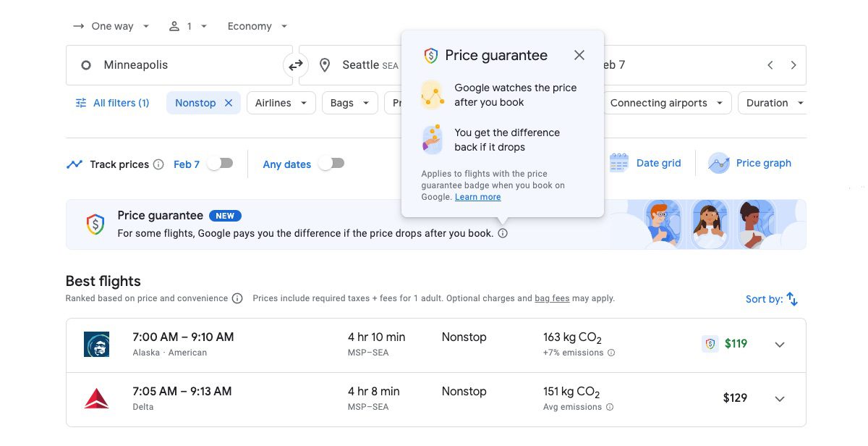Click the emissions info icon on the Alaska flight
Screen dimensions: 868x446
(611, 353)
